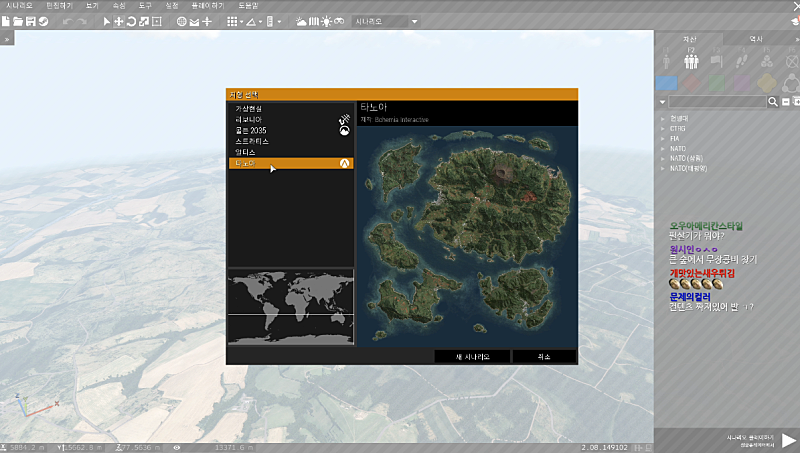
Task: Toggle grid snapping dots icon
Action: tap(232, 21)
